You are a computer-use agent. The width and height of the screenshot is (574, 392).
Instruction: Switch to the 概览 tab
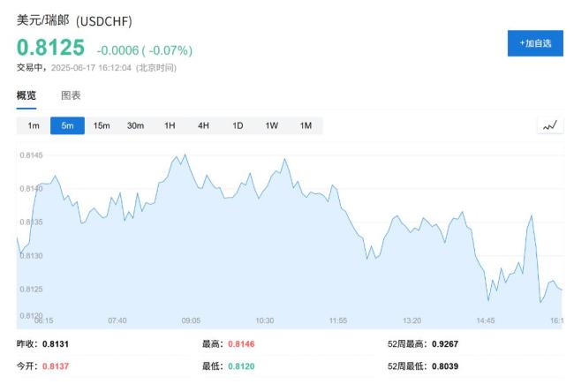(x=26, y=95)
